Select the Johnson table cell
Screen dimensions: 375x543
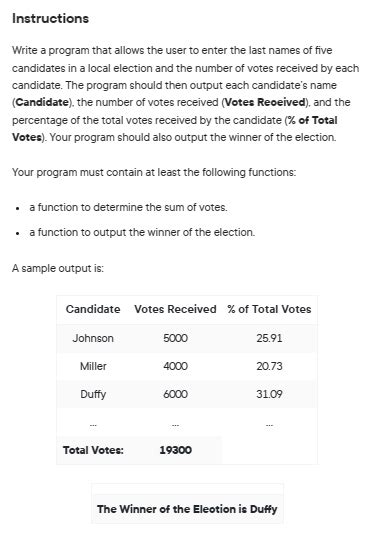point(93,338)
